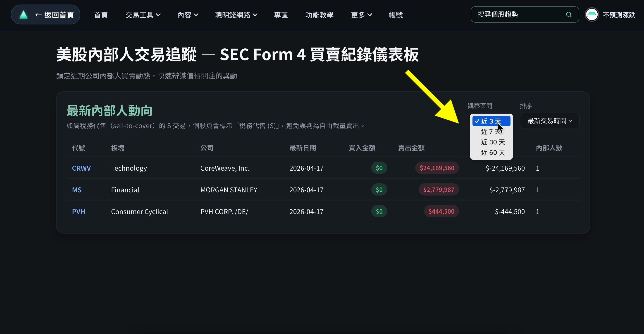The height and width of the screenshot is (334, 644).
Task: Focus the 搜尋個股趨勢 search field
Action: (525, 14)
